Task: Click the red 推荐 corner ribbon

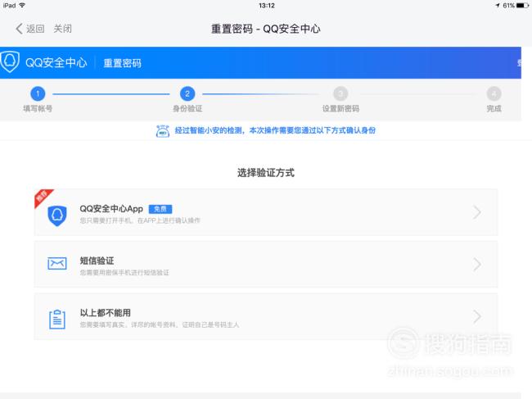Action: coord(43,197)
